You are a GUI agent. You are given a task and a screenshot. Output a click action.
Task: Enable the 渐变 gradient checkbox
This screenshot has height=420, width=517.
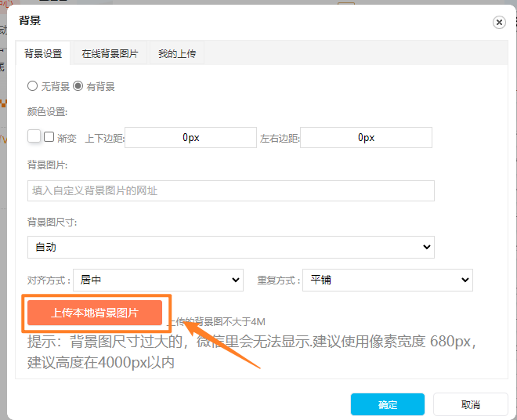(x=49, y=137)
